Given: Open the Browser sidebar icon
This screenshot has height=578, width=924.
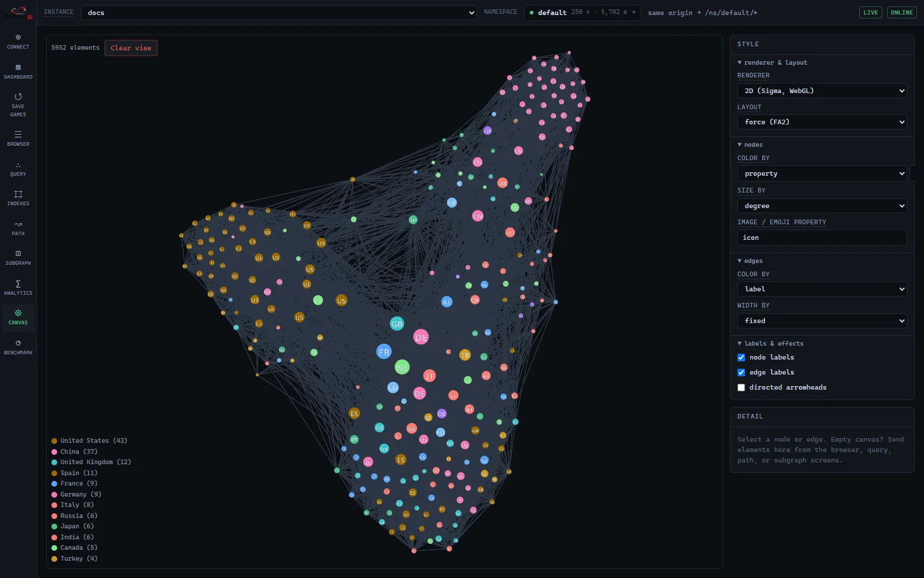Looking at the screenshot, I should point(18,139).
